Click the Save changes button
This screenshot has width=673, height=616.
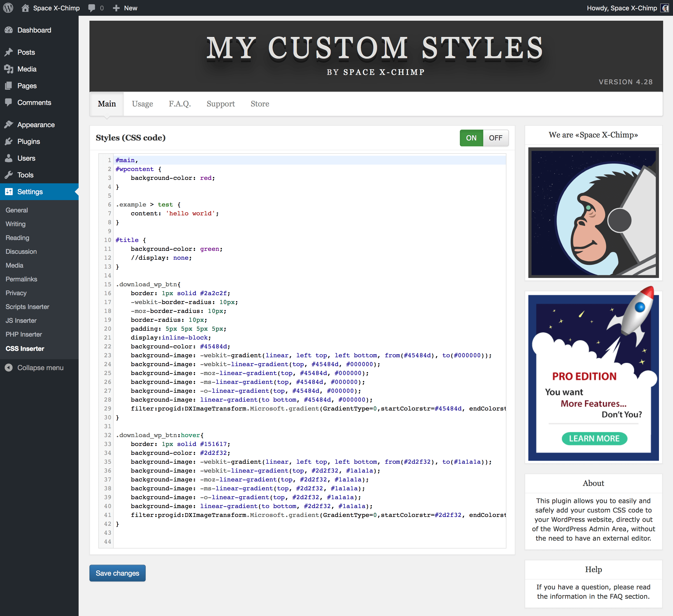pos(118,573)
